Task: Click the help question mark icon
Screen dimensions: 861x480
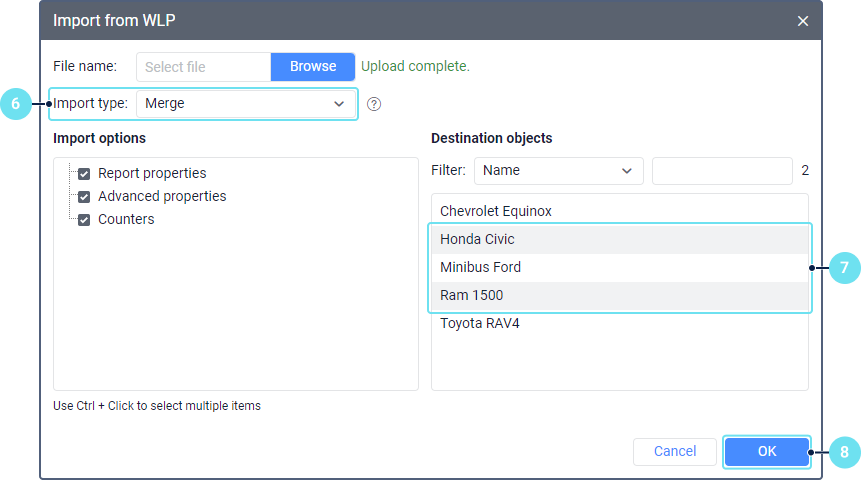Action: coord(374,104)
